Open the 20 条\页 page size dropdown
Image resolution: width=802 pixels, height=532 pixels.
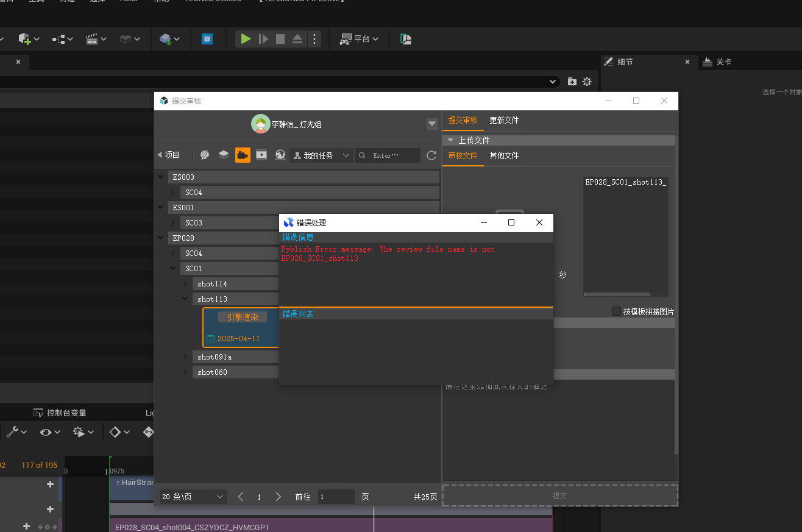click(193, 497)
